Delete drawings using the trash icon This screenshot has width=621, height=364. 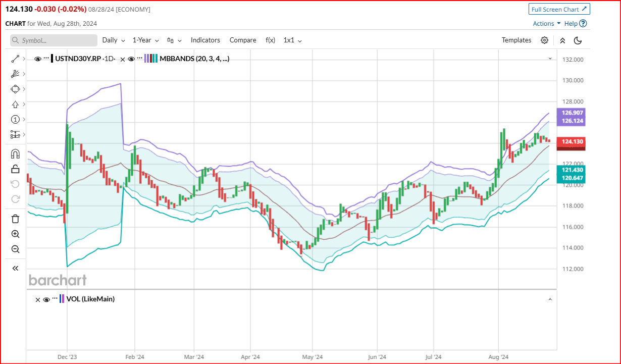pos(15,219)
